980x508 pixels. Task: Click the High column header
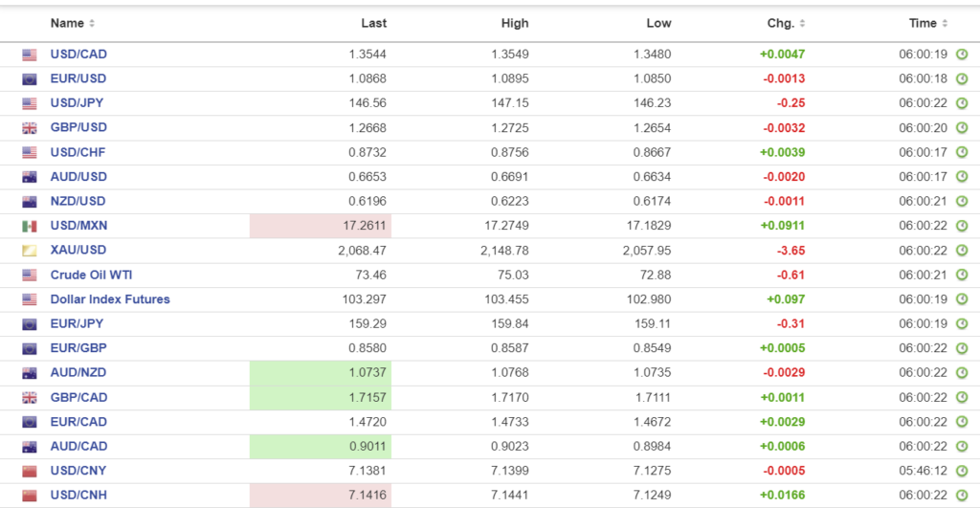coord(515,23)
